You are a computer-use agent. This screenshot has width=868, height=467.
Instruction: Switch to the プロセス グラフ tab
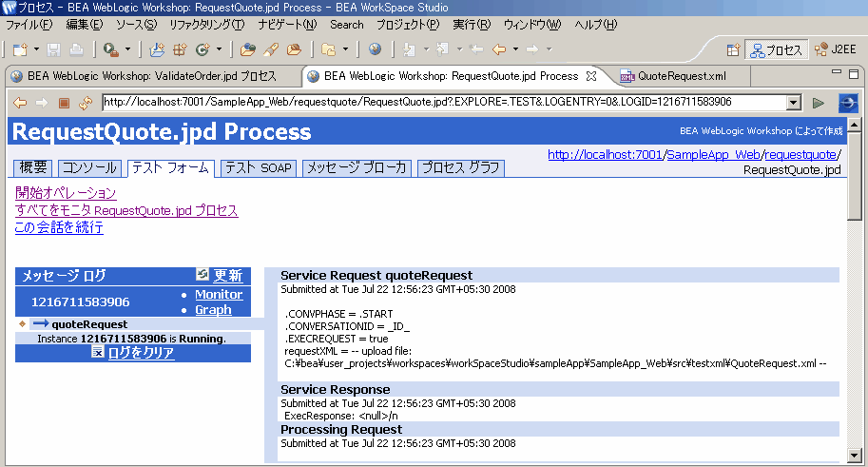pyautogui.click(x=461, y=167)
